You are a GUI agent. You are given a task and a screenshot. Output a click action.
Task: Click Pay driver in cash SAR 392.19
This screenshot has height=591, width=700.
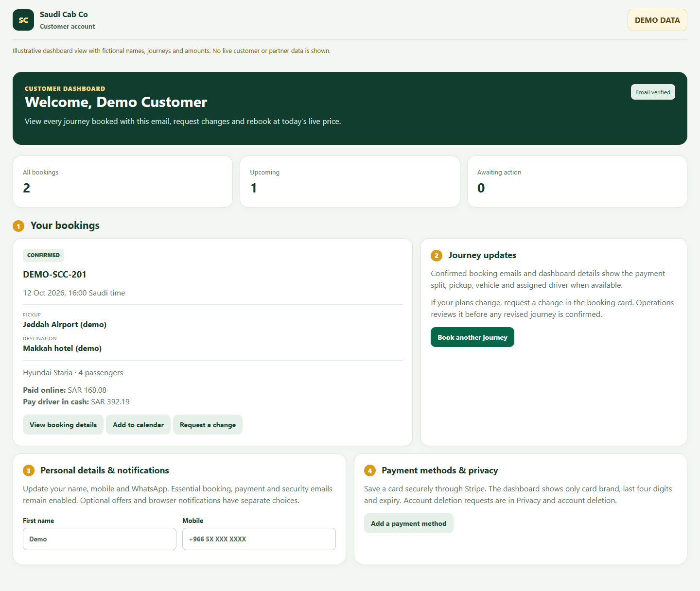pos(76,402)
